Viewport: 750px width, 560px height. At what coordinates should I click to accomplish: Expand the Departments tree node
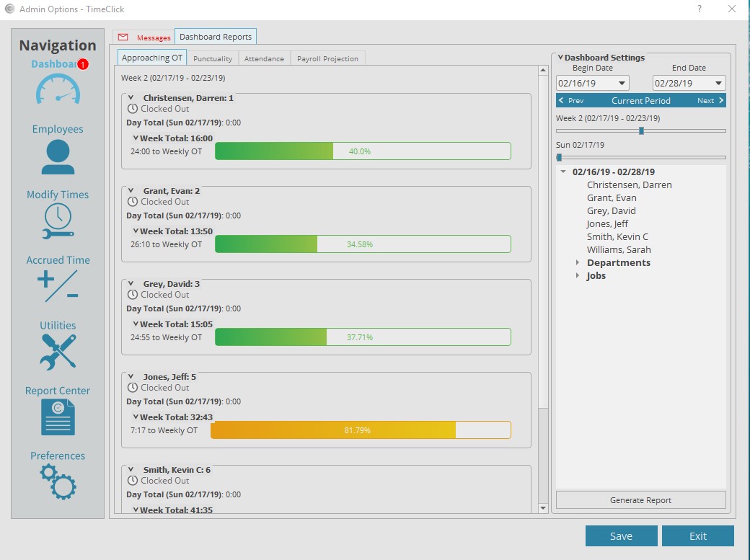tap(578, 262)
